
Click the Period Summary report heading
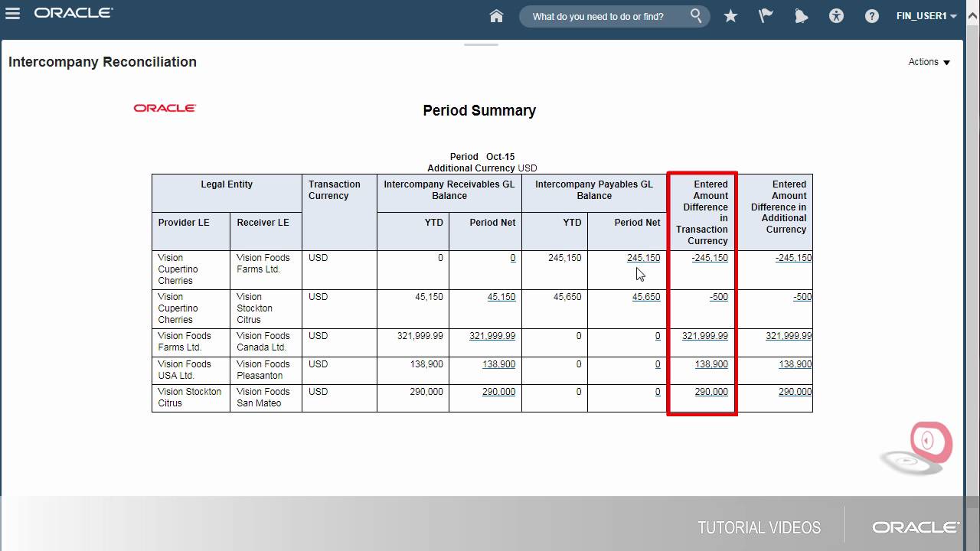pyautogui.click(x=479, y=110)
